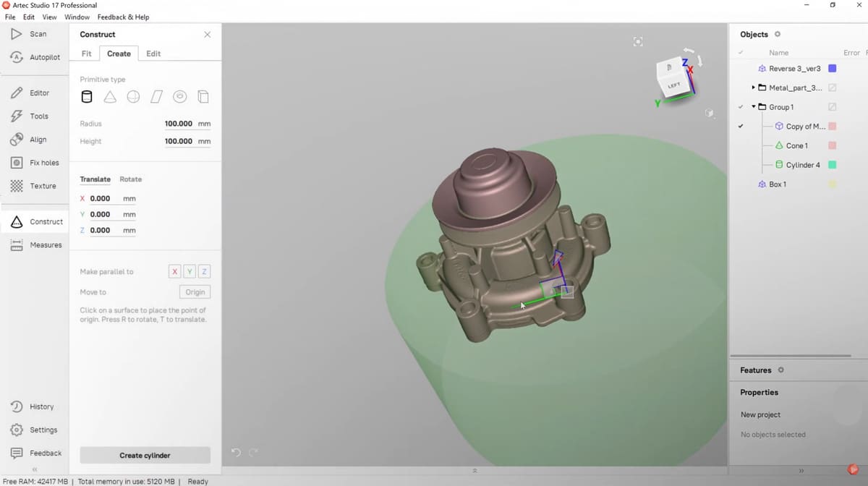Click the Features panel gear icon
Viewport: 868px width, 486px height.
coord(780,370)
